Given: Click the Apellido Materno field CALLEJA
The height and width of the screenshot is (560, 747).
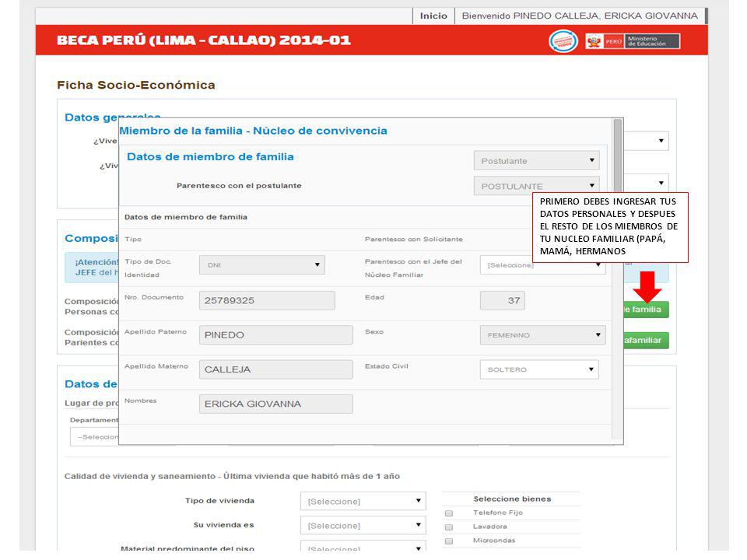Looking at the screenshot, I should pyautogui.click(x=275, y=369).
